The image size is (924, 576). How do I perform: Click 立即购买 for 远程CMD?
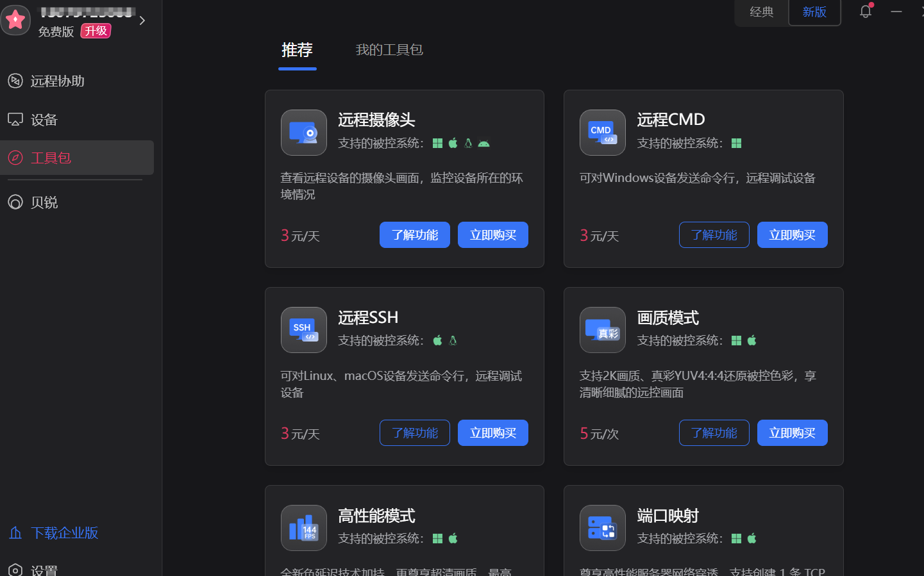point(793,235)
